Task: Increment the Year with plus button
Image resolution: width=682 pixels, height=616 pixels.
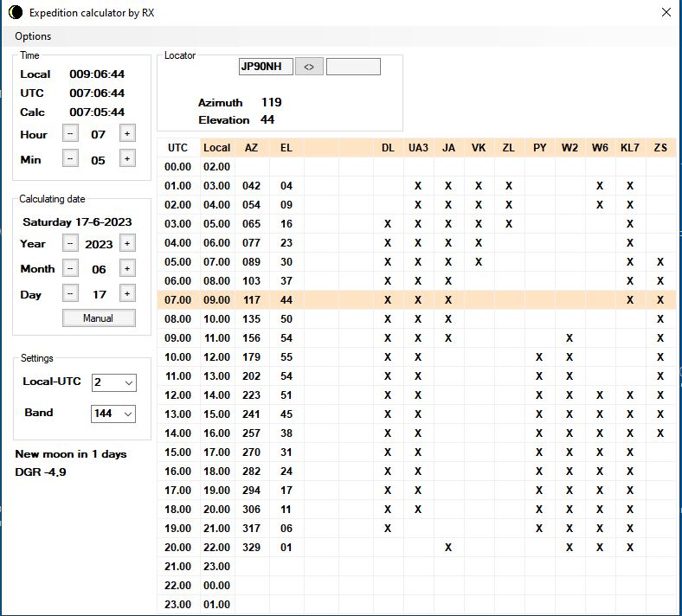Action: 126,244
